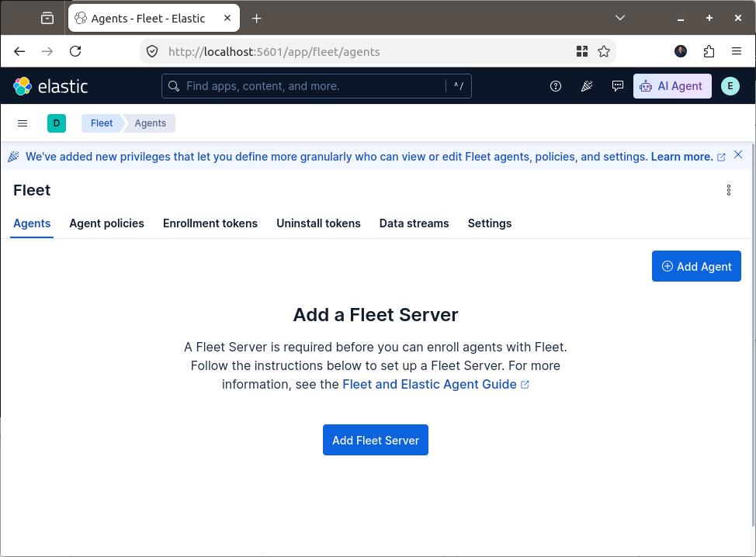The width and height of the screenshot is (756, 557).
Task: Open the QR grid icon in address bar
Action: (582, 51)
